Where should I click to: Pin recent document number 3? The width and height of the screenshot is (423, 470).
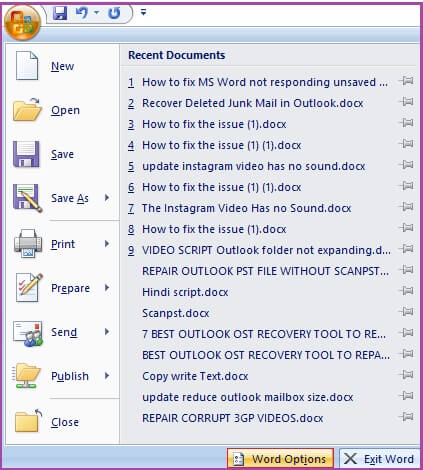click(x=406, y=123)
